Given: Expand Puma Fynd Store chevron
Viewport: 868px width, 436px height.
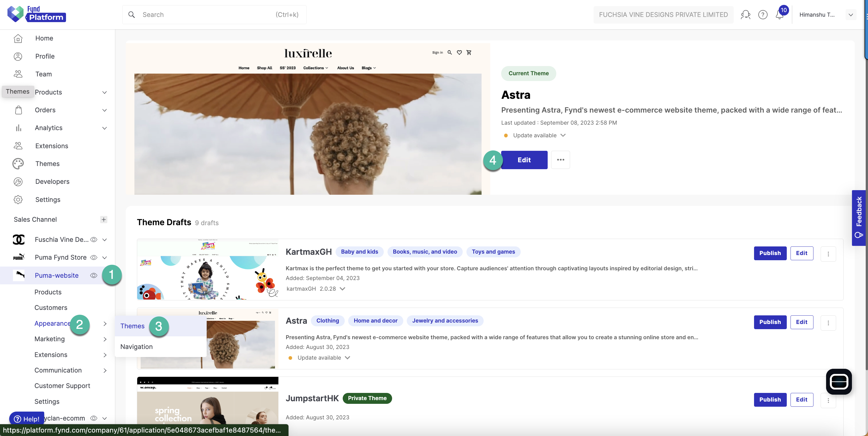Looking at the screenshot, I should pos(104,257).
